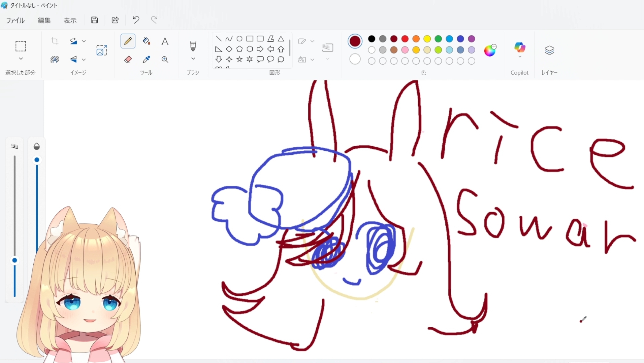
Task: Choose the green color swatch
Action: tap(438, 39)
